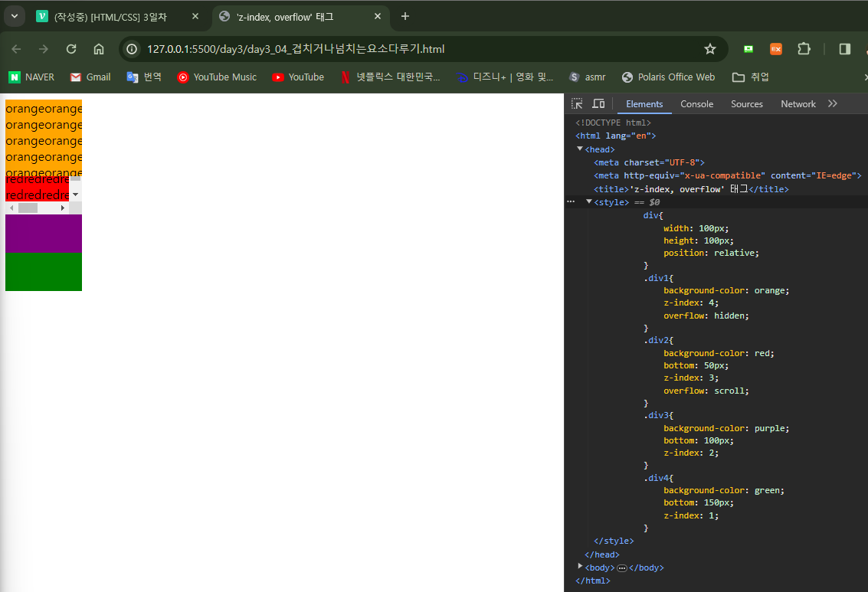
Task: Open the asmr bookmark
Action: 588,77
